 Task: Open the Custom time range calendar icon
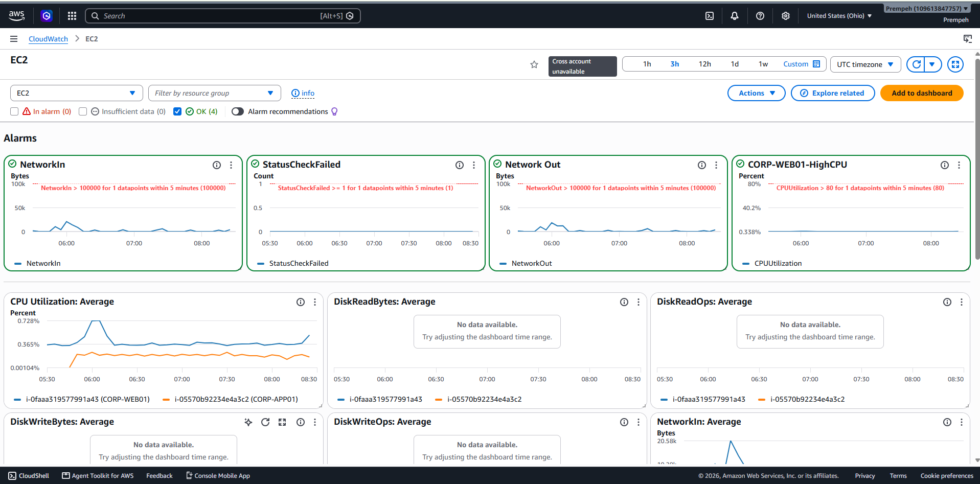(x=816, y=64)
